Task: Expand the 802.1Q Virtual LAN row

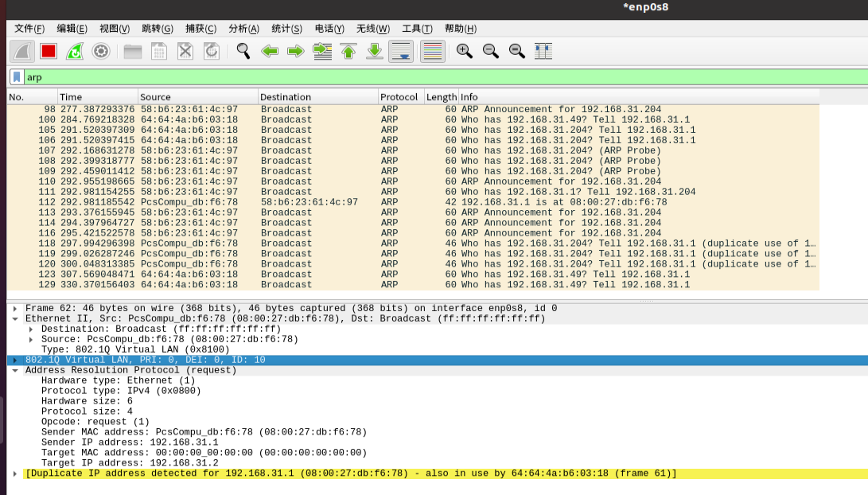Action: tap(15, 360)
